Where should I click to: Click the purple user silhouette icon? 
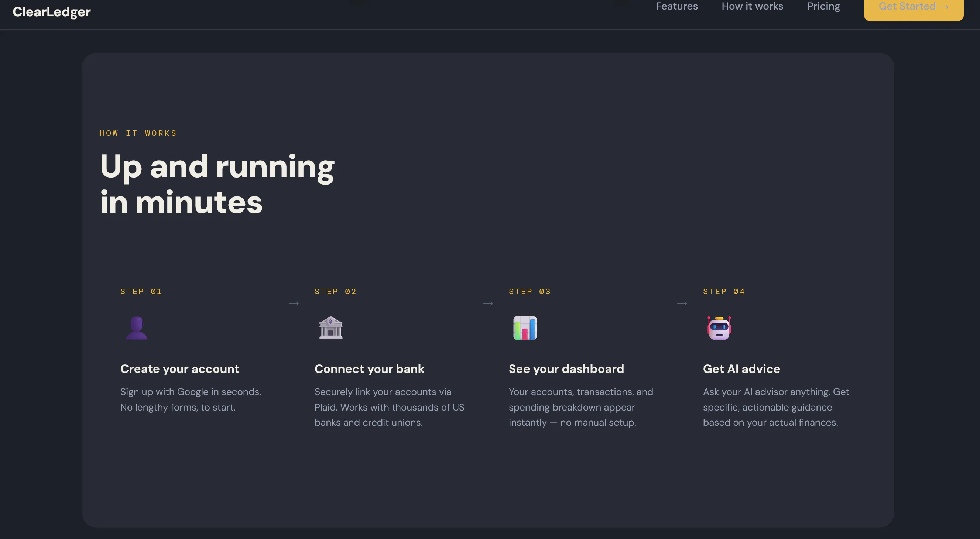pyautogui.click(x=136, y=328)
